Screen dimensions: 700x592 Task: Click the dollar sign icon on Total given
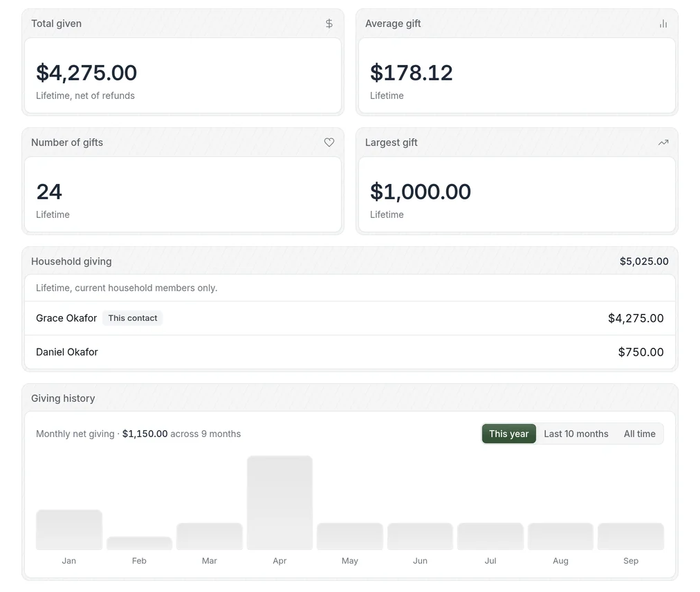click(329, 24)
